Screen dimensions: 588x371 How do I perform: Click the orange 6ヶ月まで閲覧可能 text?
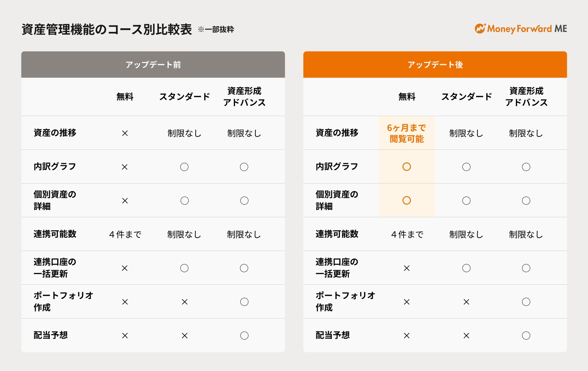[406, 133]
